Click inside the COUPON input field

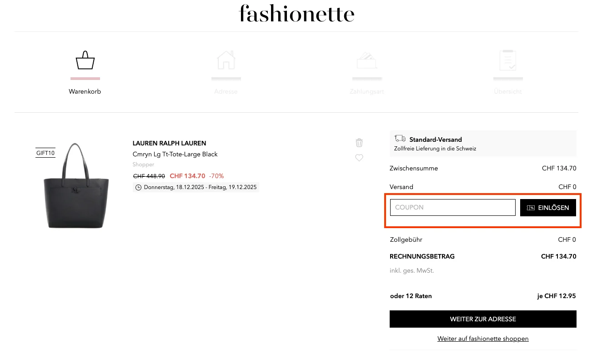pos(452,207)
